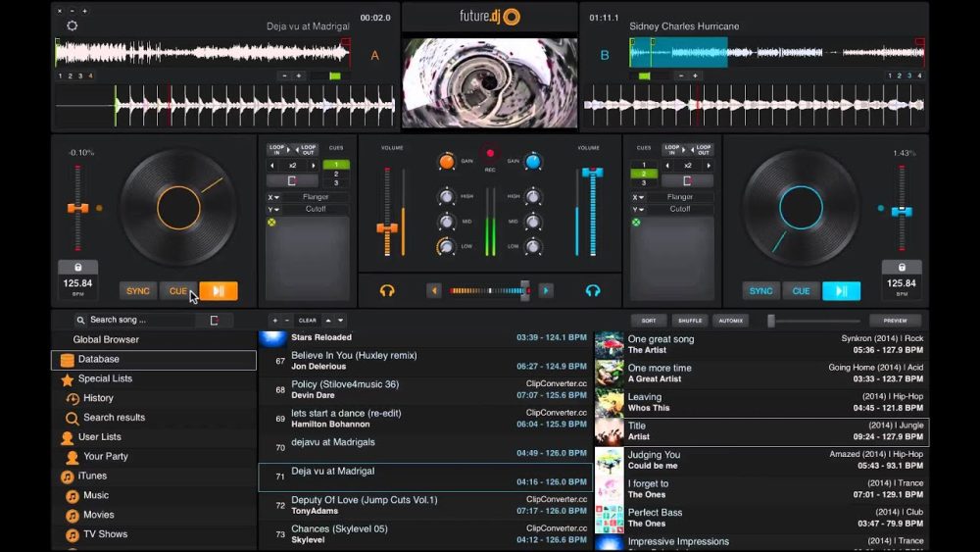The height and width of the screenshot is (552, 980).
Task: Click the red REC record button
Action: click(x=489, y=154)
